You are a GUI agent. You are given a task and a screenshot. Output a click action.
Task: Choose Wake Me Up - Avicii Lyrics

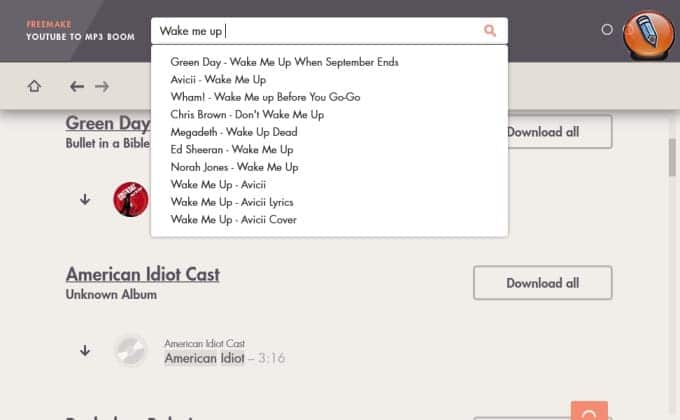point(232,202)
